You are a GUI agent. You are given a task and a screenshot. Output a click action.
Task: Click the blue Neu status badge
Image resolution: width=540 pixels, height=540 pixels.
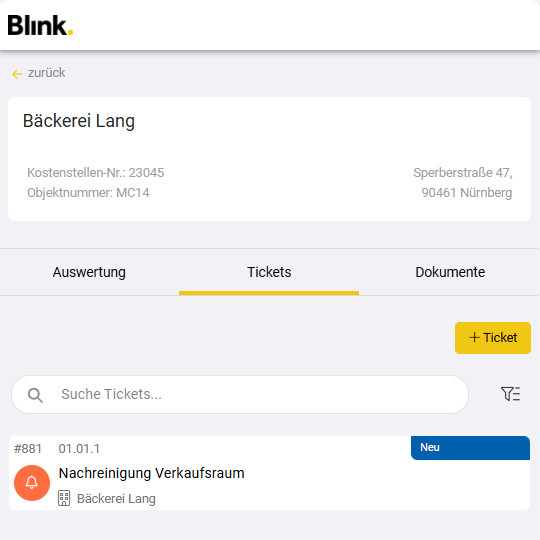click(x=470, y=448)
